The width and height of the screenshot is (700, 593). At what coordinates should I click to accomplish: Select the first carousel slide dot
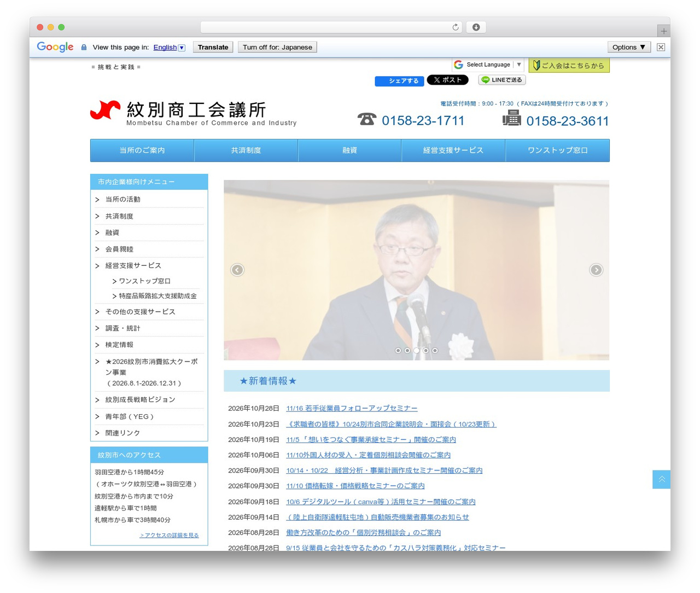click(398, 351)
